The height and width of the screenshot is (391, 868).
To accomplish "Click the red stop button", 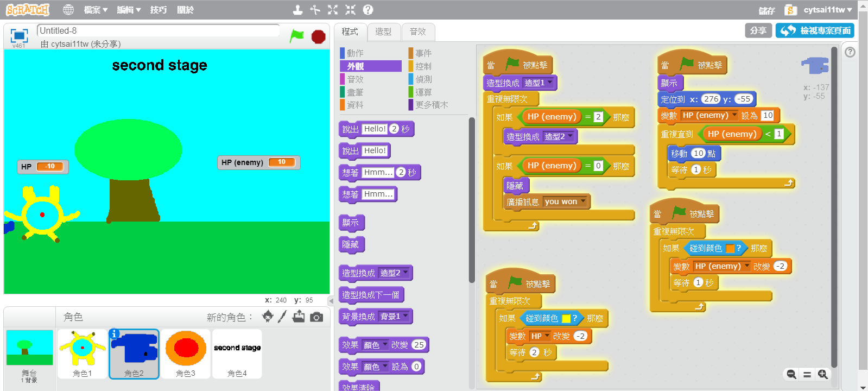I will coord(318,36).
